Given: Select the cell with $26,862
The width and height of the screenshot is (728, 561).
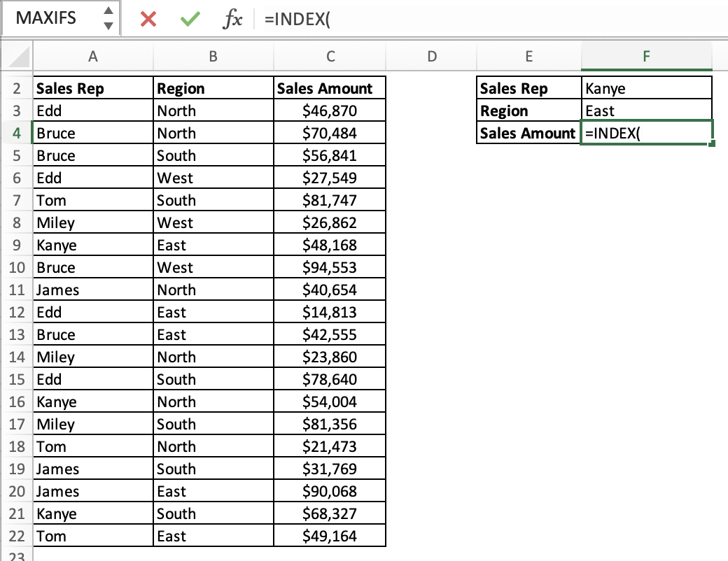Looking at the screenshot, I should coord(330,222).
